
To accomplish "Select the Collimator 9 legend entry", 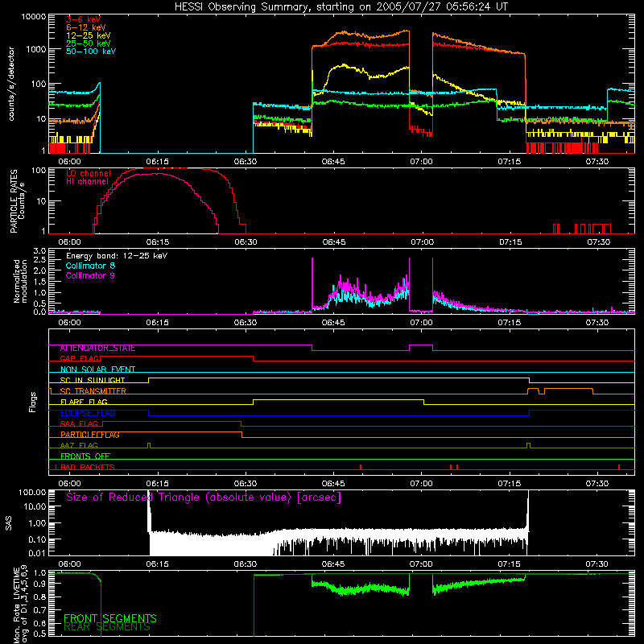I will coord(90,275).
